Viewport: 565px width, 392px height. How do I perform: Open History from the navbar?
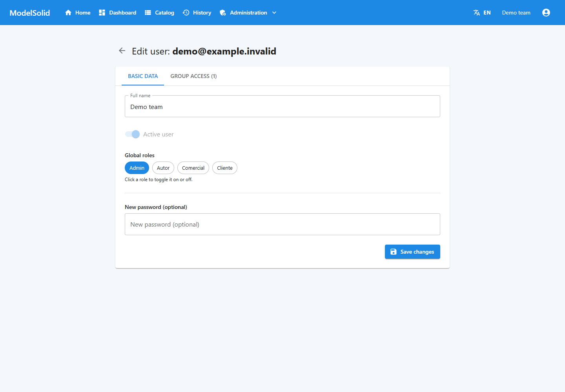(x=197, y=13)
